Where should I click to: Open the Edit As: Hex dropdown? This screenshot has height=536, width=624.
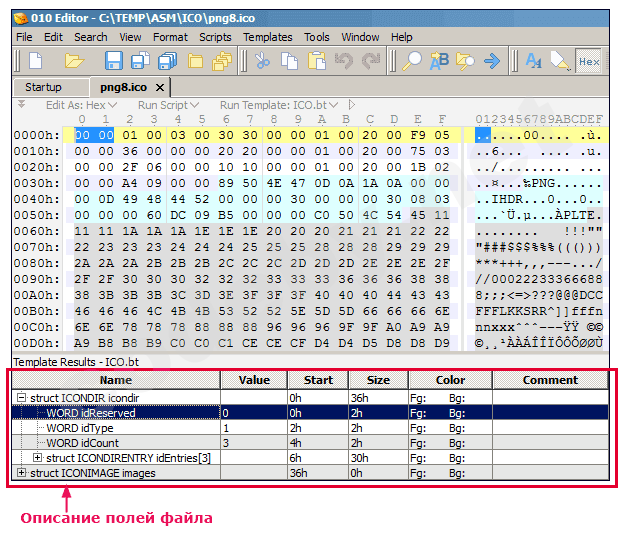(81, 105)
